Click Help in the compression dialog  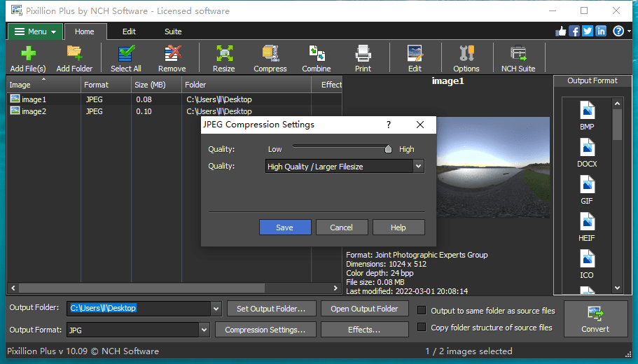click(398, 227)
